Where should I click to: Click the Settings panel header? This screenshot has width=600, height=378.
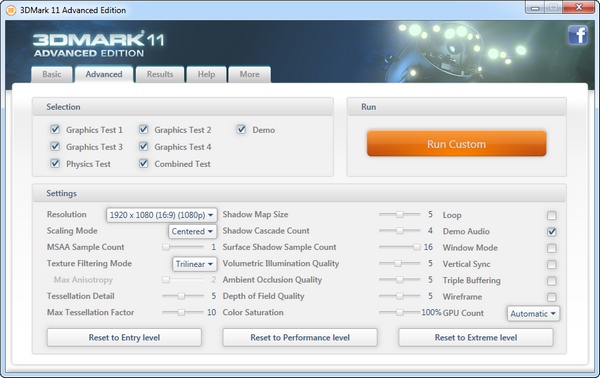pyautogui.click(x=299, y=193)
